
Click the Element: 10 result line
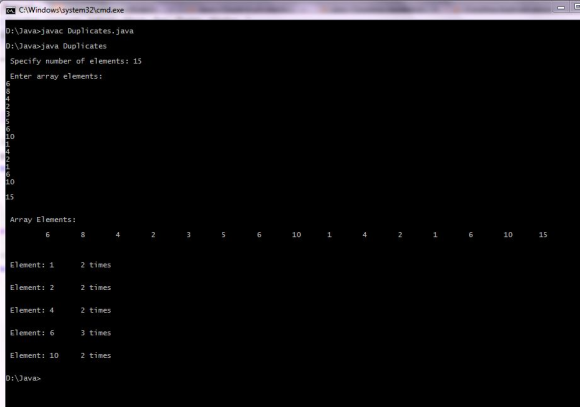pos(61,356)
